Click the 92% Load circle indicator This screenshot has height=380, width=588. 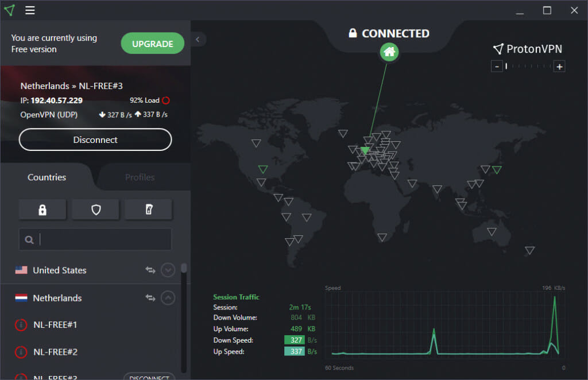(166, 100)
